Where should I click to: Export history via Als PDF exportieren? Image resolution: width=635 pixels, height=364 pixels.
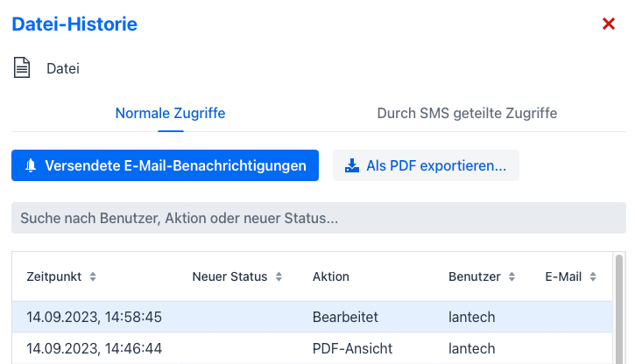pos(426,165)
